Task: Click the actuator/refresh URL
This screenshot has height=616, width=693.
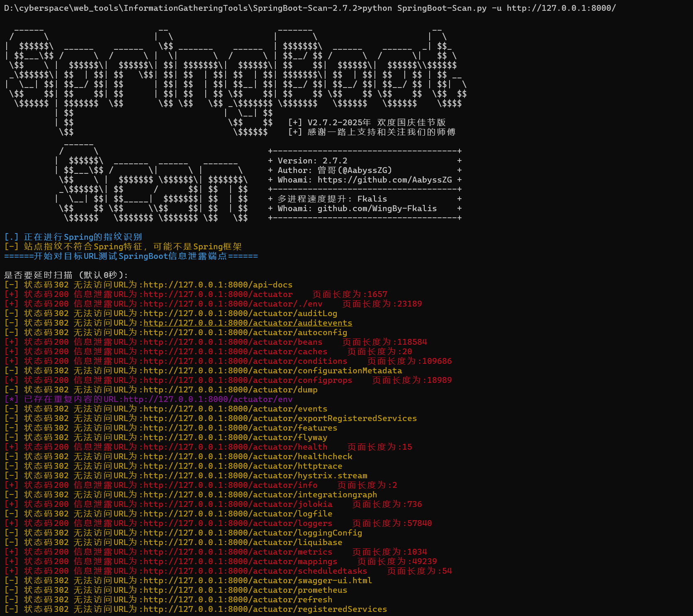Action: click(x=238, y=599)
